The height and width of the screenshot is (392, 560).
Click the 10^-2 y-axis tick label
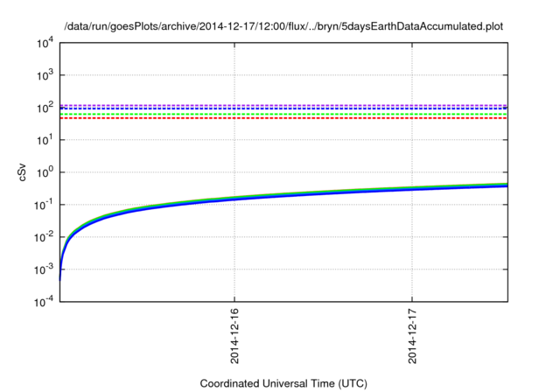click(x=44, y=237)
